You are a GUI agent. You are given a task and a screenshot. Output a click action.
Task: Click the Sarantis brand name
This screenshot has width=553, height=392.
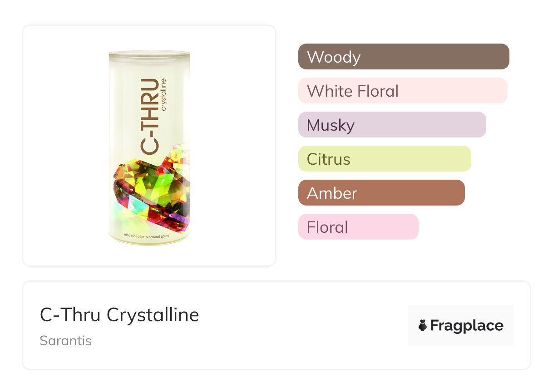coord(66,341)
